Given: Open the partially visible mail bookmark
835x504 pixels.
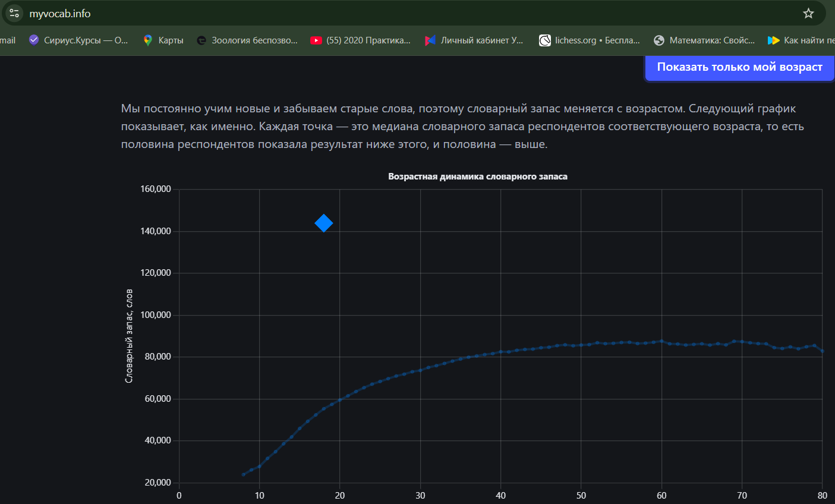Looking at the screenshot, I should (8, 40).
